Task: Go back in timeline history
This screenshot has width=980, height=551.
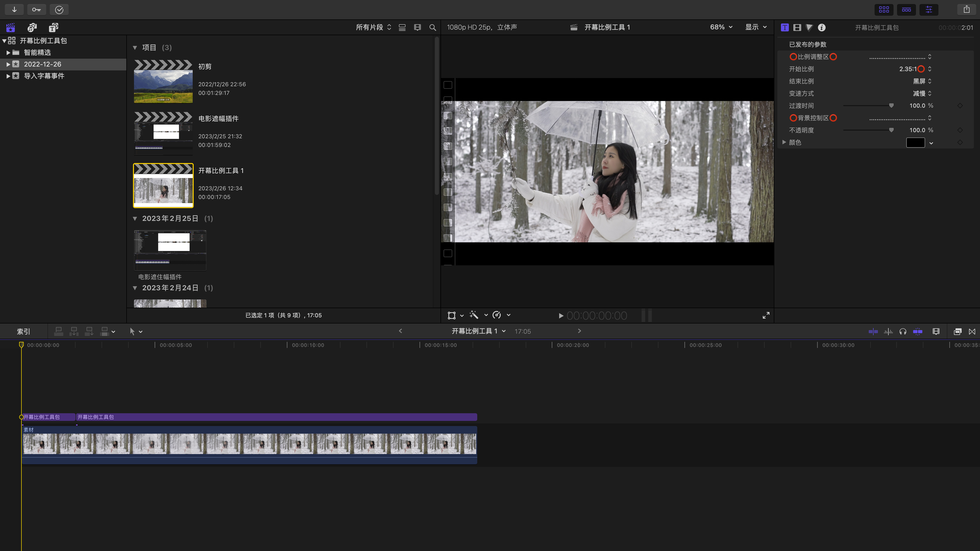Action: (400, 331)
